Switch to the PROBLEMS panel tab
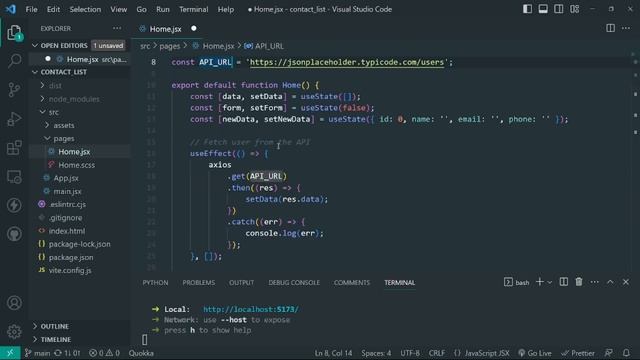This screenshot has width=640, height=360. (198, 282)
